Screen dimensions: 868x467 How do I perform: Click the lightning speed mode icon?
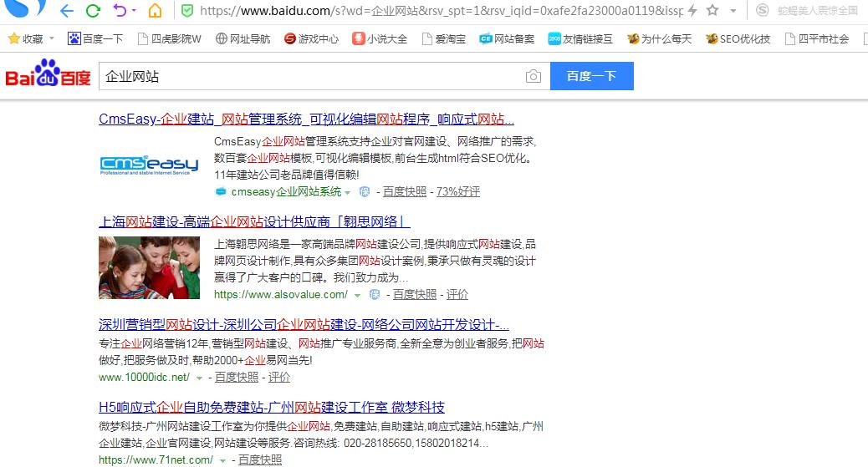pyautogui.click(x=692, y=11)
